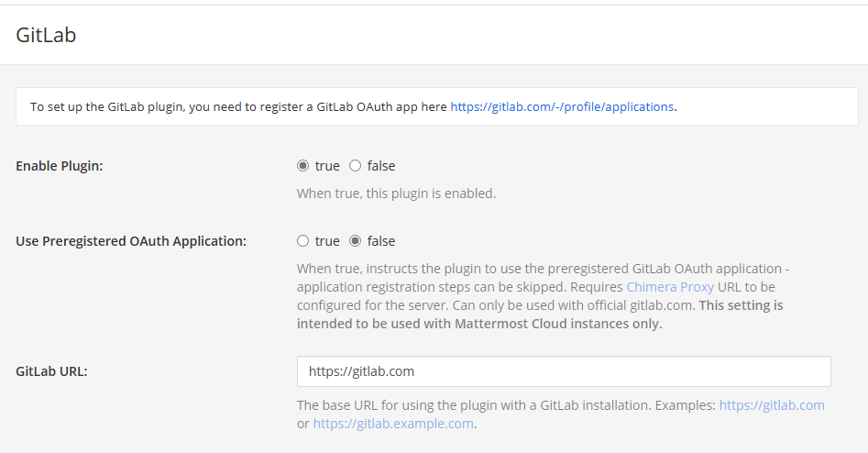Click the bold Mattermost Cloud instances notice

tap(540, 315)
